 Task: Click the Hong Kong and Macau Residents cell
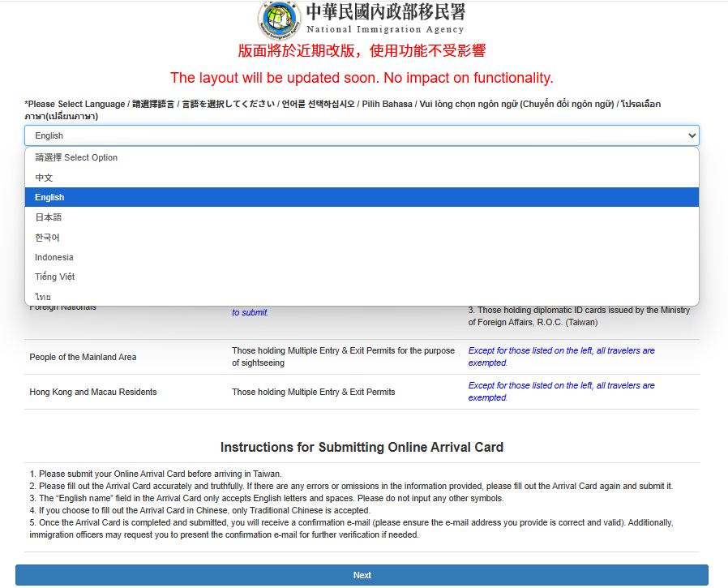[93, 392]
